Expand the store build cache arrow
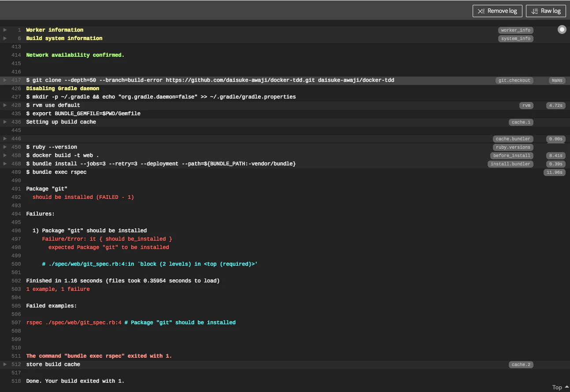Viewport: 570px width, 392px height. (x=5, y=364)
